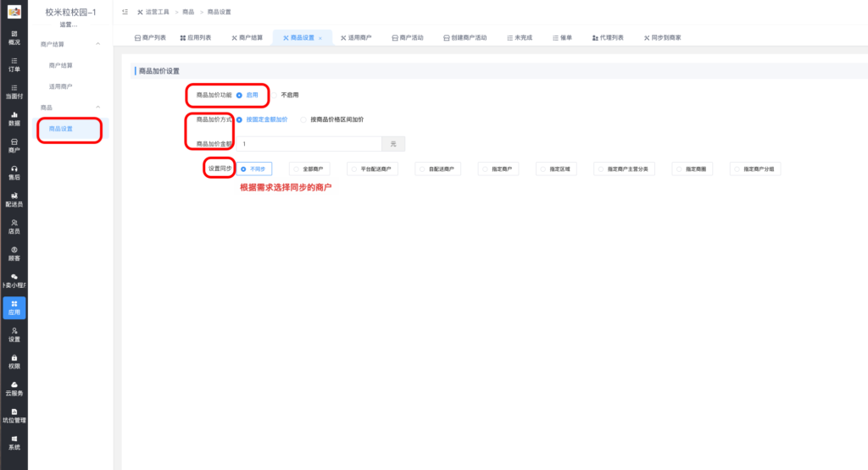Click the 校米粒校园-1 title
The height and width of the screenshot is (470, 868).
[70, 12]
